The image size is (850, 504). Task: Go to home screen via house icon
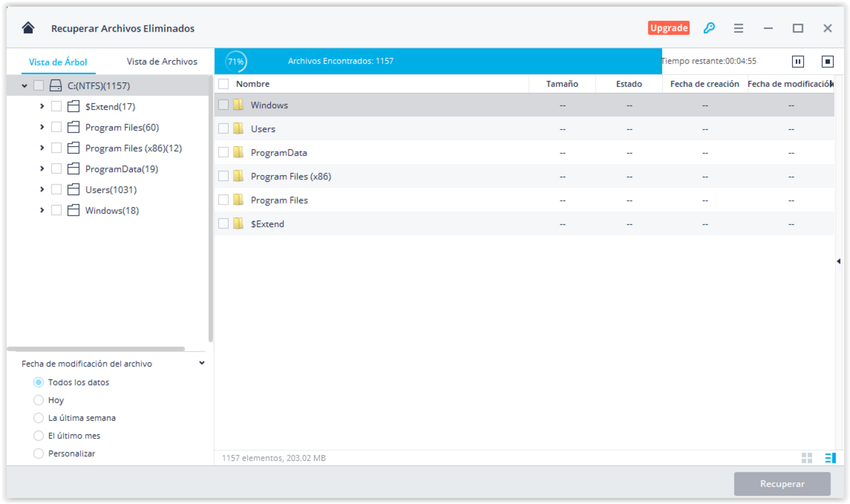(28, 28)
